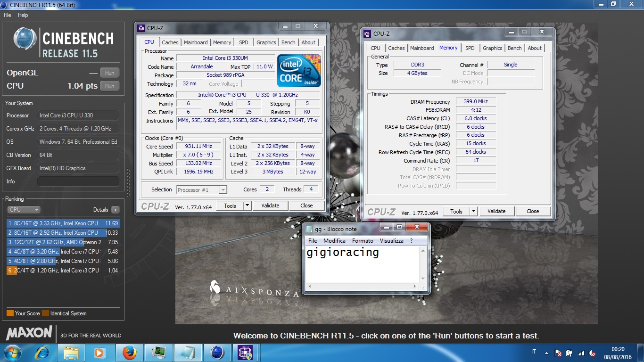Open Firefox from the taskbar

(129, 352)
